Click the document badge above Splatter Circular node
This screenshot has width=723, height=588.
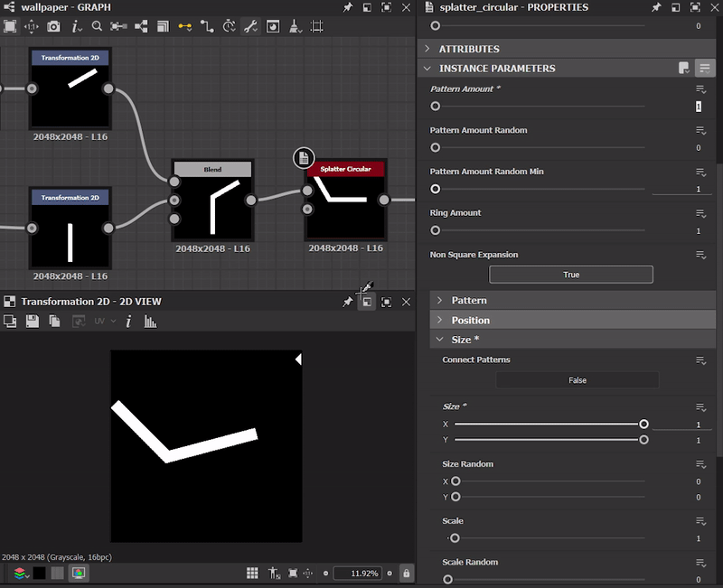tap(304, 158)
